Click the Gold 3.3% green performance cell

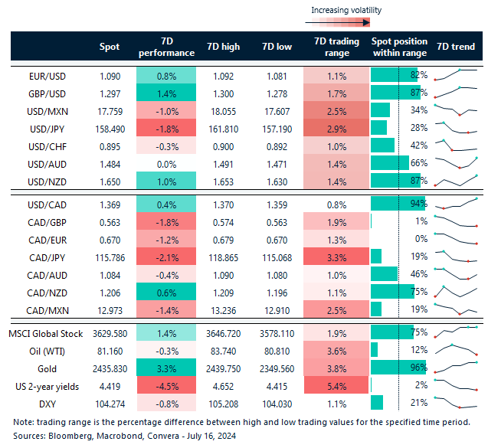pos(166,369)
